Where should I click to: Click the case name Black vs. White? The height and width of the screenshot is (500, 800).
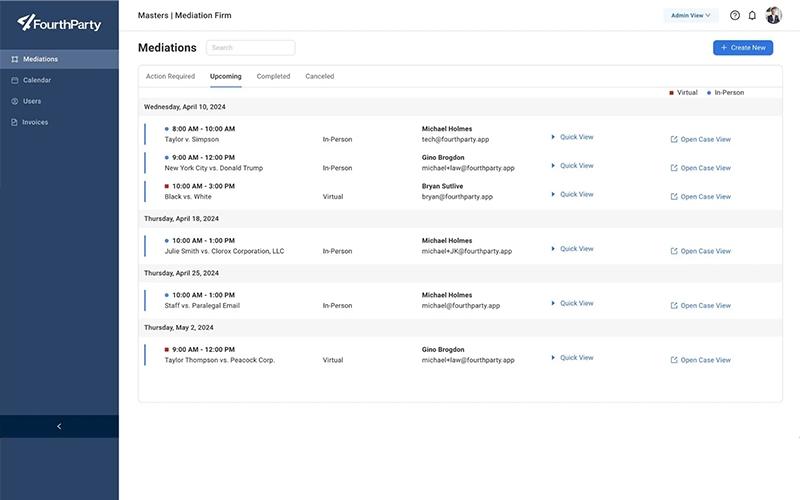coord(188,196)
